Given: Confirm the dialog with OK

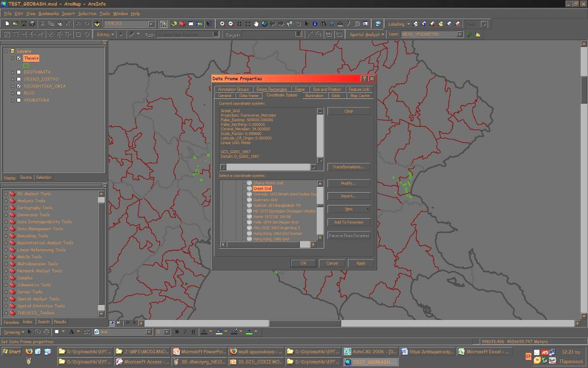Looking at the screenshot, I should (303, 263).
